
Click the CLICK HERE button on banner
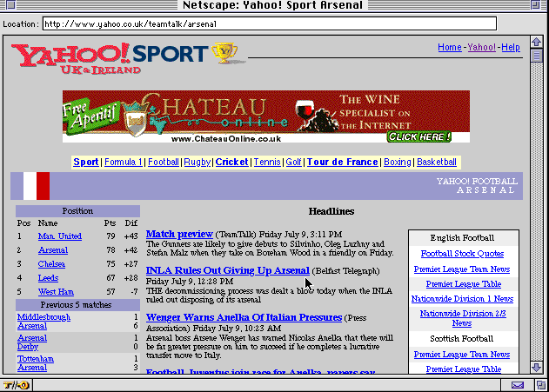[418, 136]
